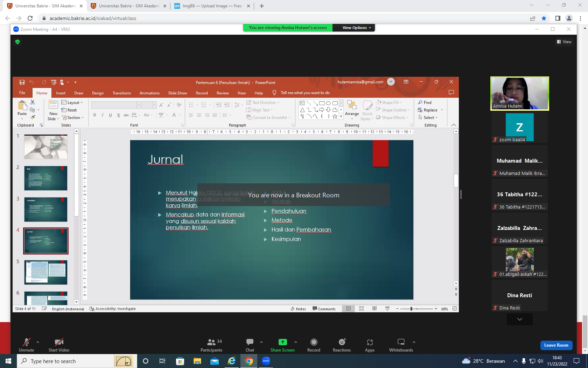The image size is (588, 368).
Task: Expand the slide Layout dropdown
Action: tap(72, 102)
